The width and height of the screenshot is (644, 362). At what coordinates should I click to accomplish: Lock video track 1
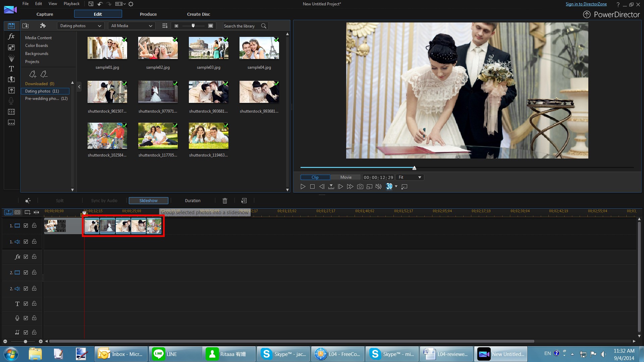pyautogui.click(x=34, y=226)
